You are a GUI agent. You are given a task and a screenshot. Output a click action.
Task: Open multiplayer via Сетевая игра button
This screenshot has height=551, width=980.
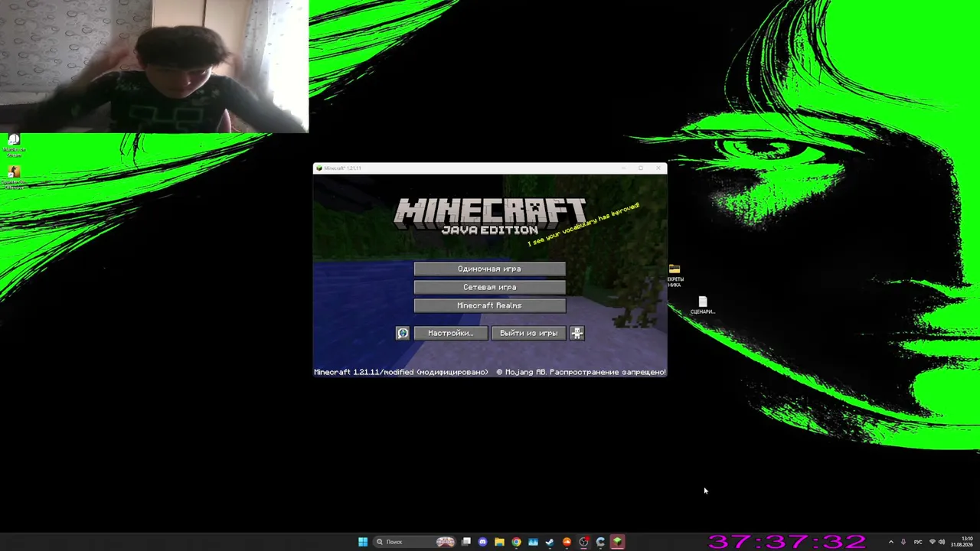tap(490, 287)
